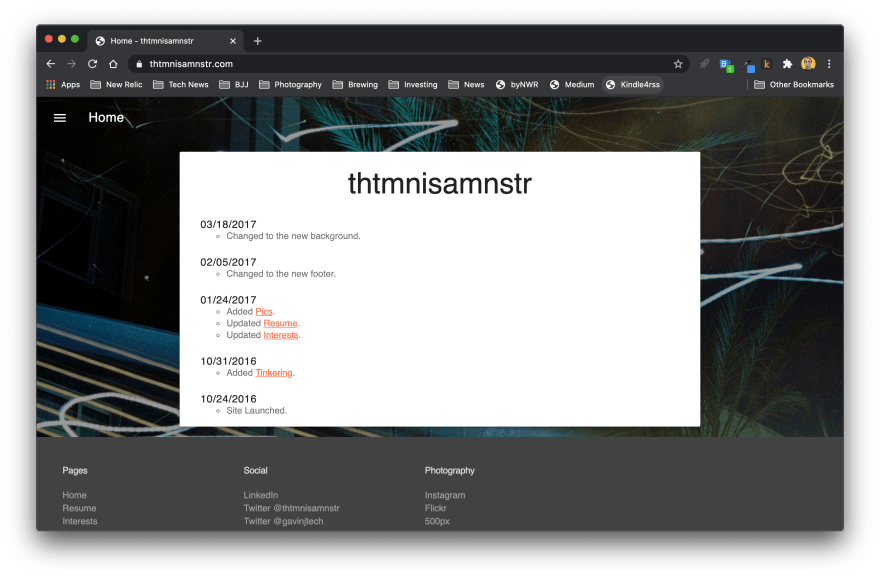The image size is (880, 579).
Task: Open the Apps grid shortcut
Action: tap(62, 85)
